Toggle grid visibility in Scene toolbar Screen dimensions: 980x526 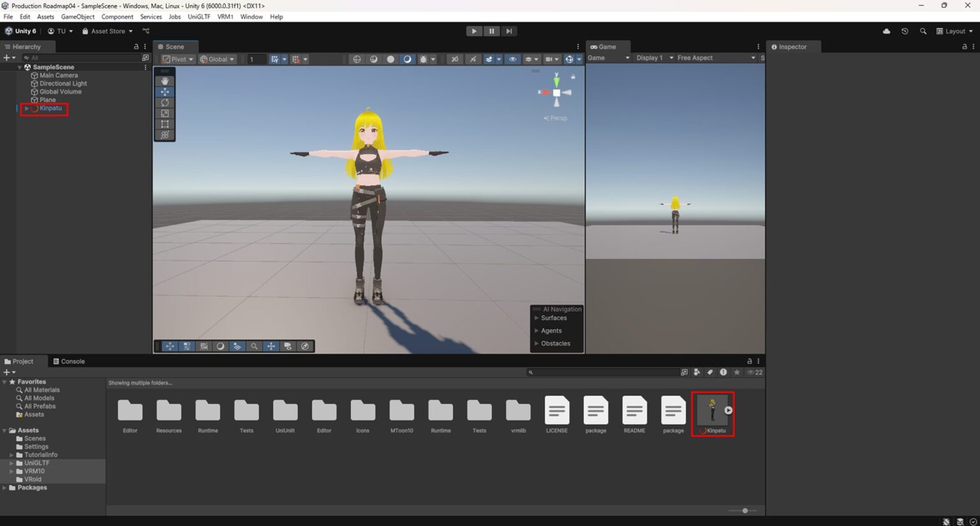274,59
